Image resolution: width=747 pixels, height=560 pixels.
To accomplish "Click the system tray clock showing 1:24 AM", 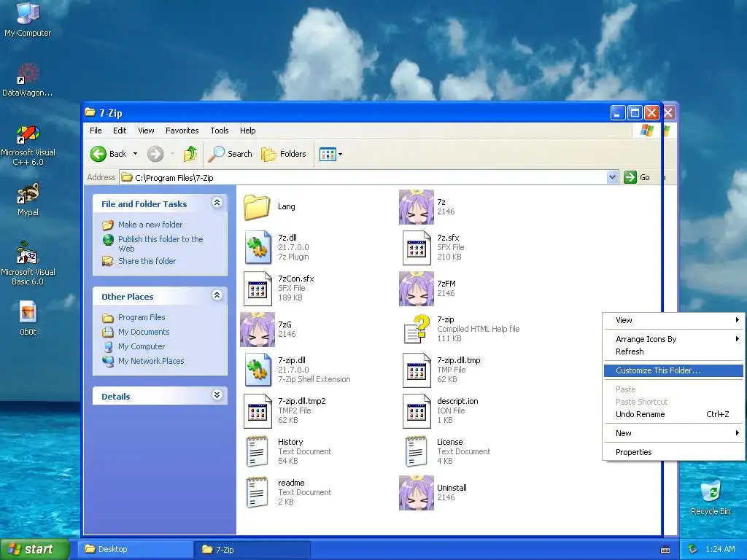I will tap(720, 550).
